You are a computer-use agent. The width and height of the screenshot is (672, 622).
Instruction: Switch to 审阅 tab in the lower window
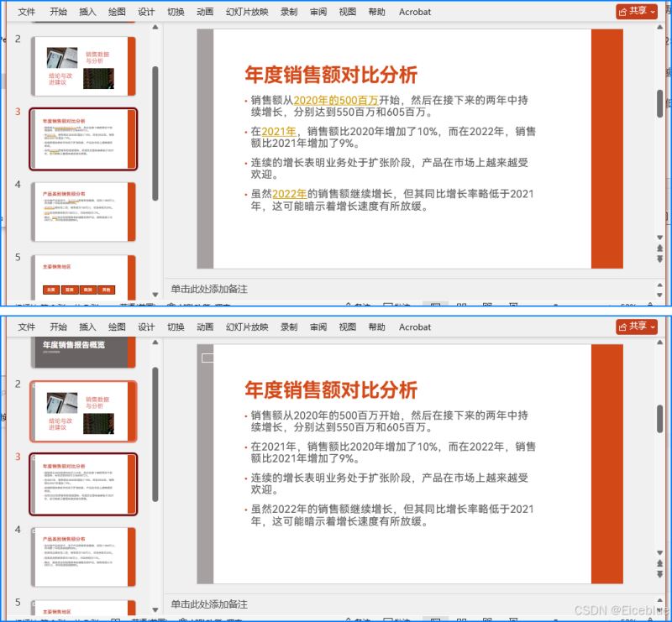318,327
